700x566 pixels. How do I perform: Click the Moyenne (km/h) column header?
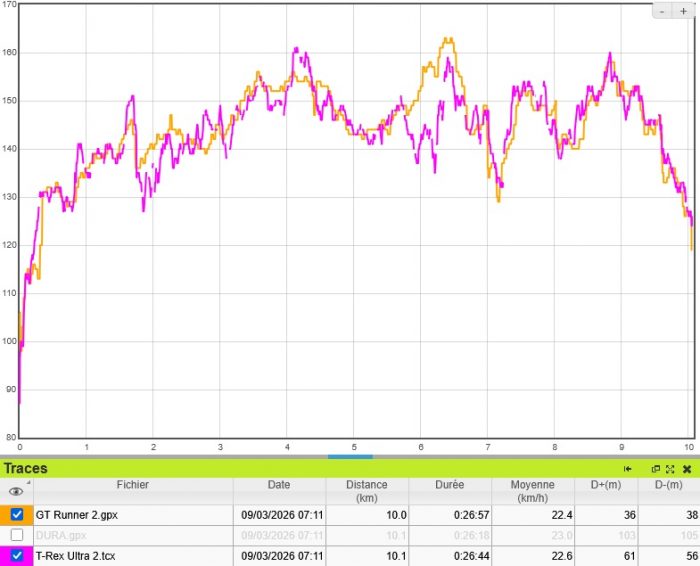click(532, 491)
